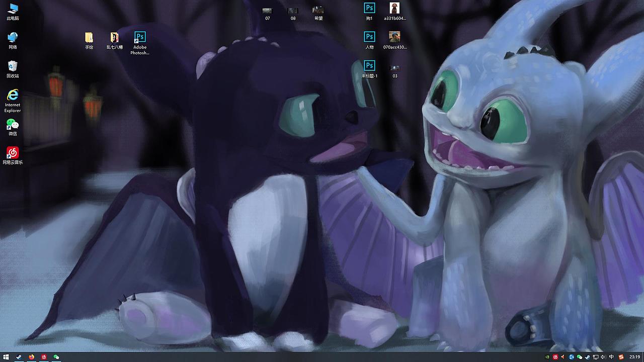Viewport: 644px width, 362px height.
Task: Select the image file named 07
Action: click(x=267, y=14)
